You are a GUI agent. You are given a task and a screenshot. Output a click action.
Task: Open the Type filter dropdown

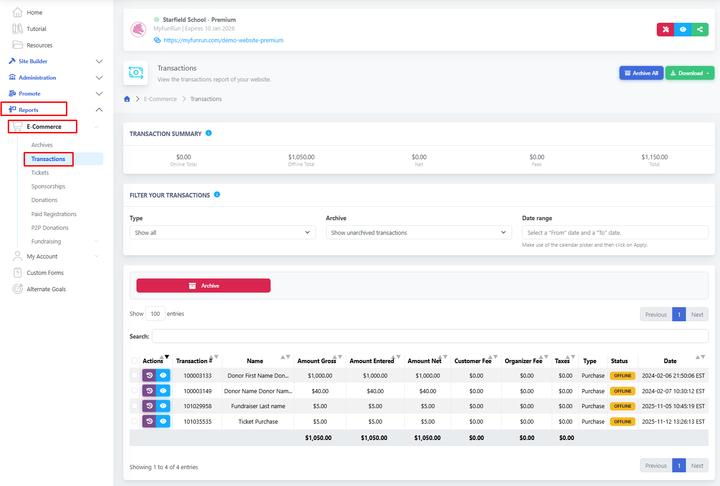[x=222, y=232]
